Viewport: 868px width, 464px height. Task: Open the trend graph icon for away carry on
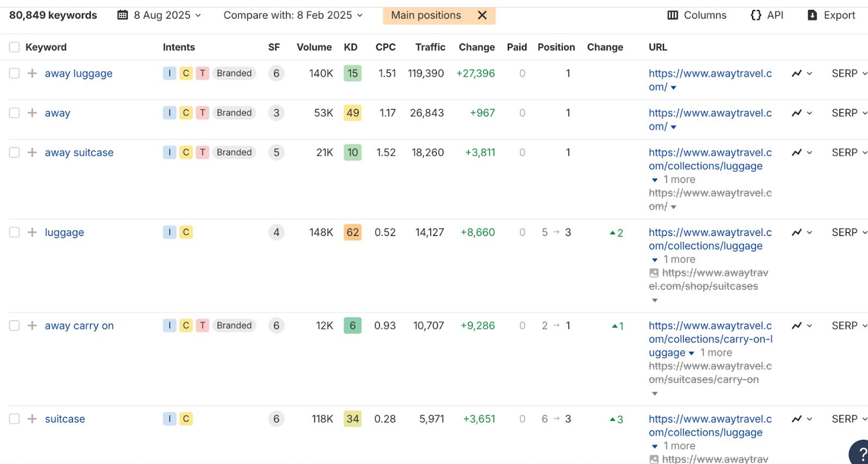tap(797, 326)
